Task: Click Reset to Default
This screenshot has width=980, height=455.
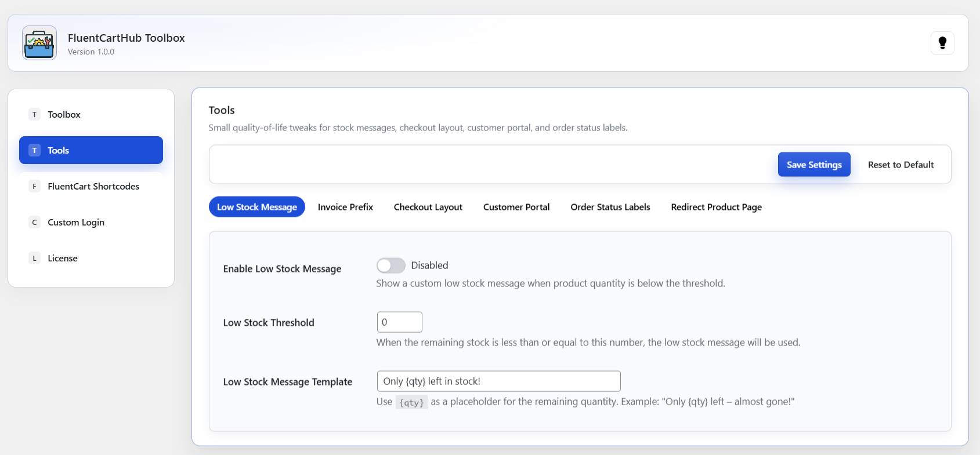Action: click(901, 165)
